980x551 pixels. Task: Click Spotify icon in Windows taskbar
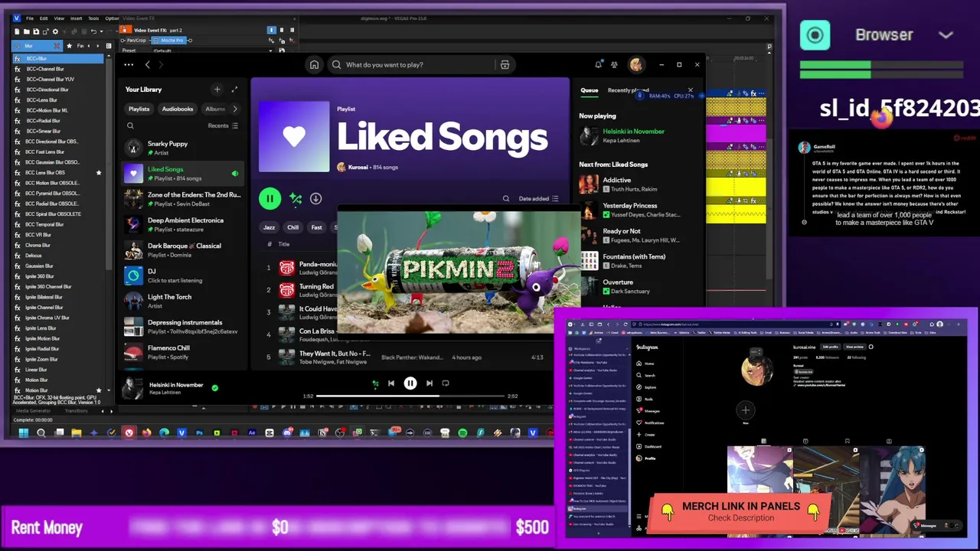[462, 433]
